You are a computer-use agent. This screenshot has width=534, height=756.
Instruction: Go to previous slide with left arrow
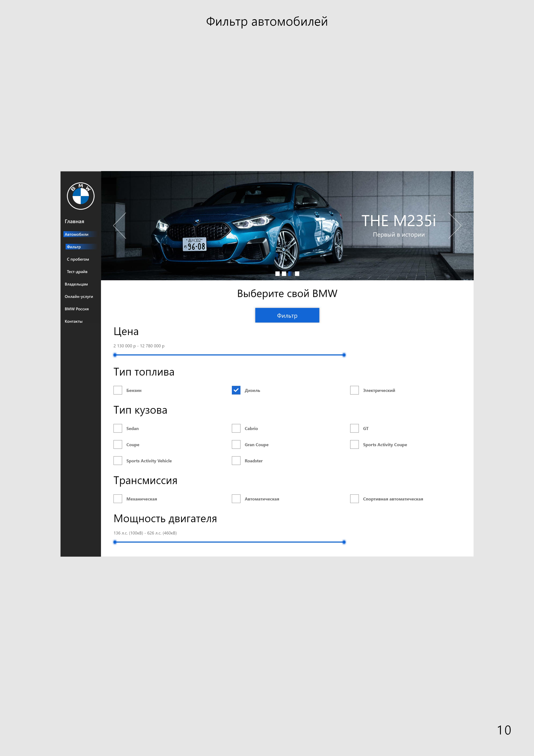[x=120, y=226]
